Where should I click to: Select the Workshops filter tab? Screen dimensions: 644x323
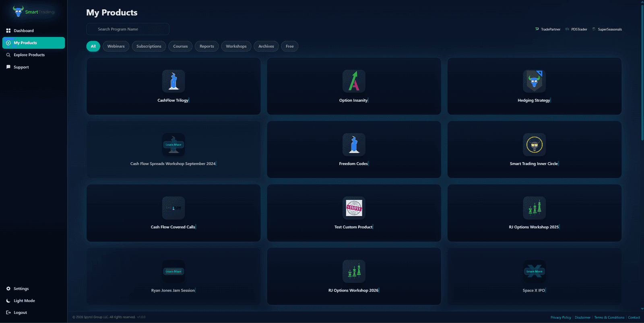[236, 46]
